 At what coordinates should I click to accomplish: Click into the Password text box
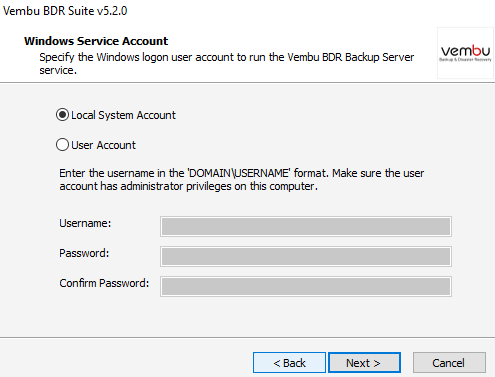[x=306, y=256]
